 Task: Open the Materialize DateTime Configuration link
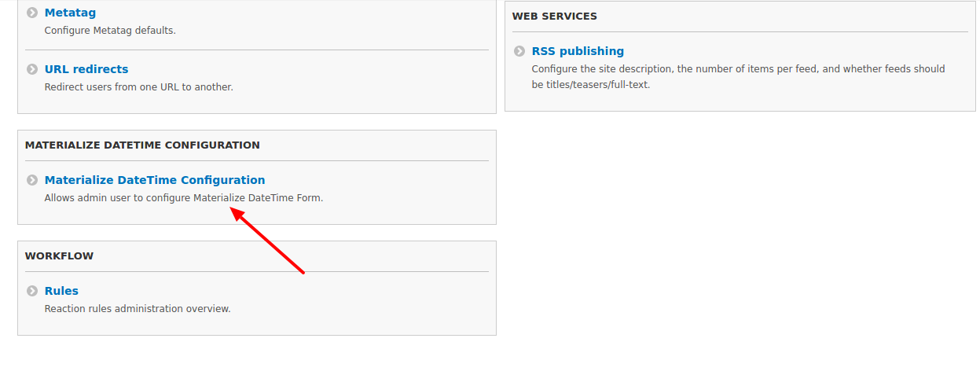click(155, 180)
